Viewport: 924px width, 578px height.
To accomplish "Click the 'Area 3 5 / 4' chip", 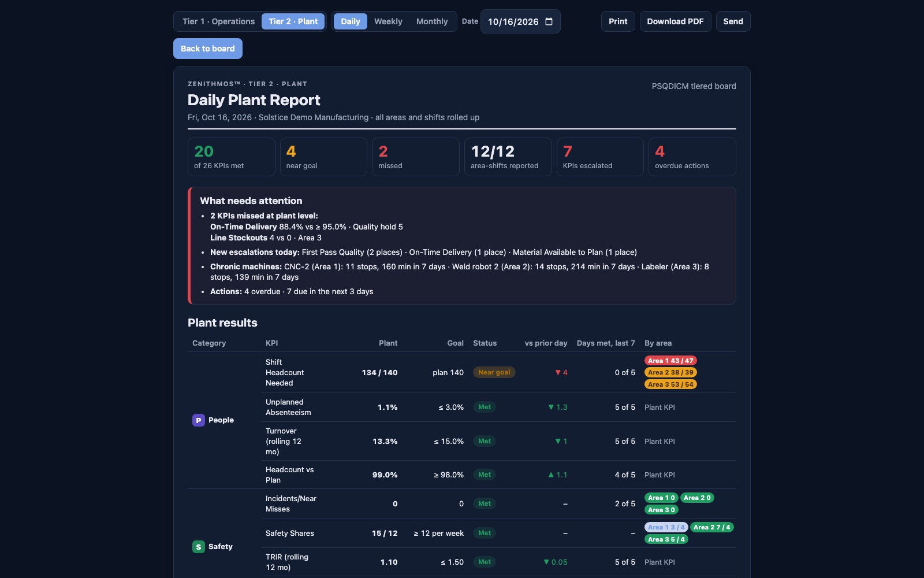I will (666, 539).
